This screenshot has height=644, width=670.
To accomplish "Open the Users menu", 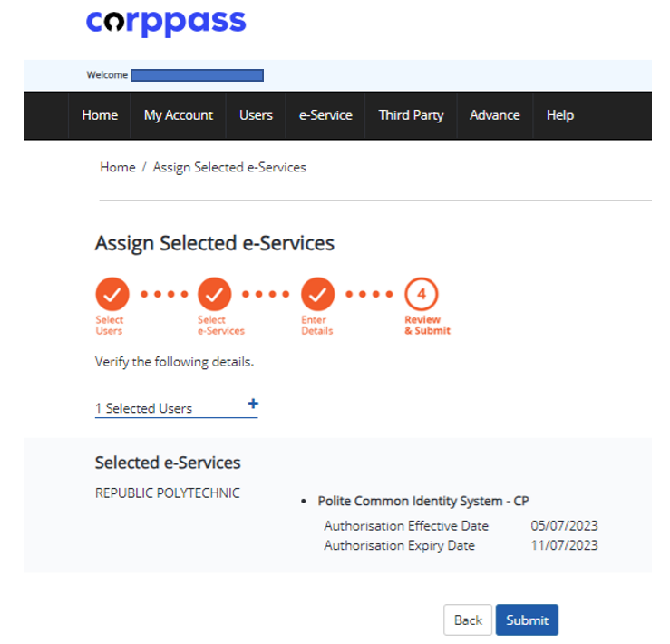I will coord(256,115).
